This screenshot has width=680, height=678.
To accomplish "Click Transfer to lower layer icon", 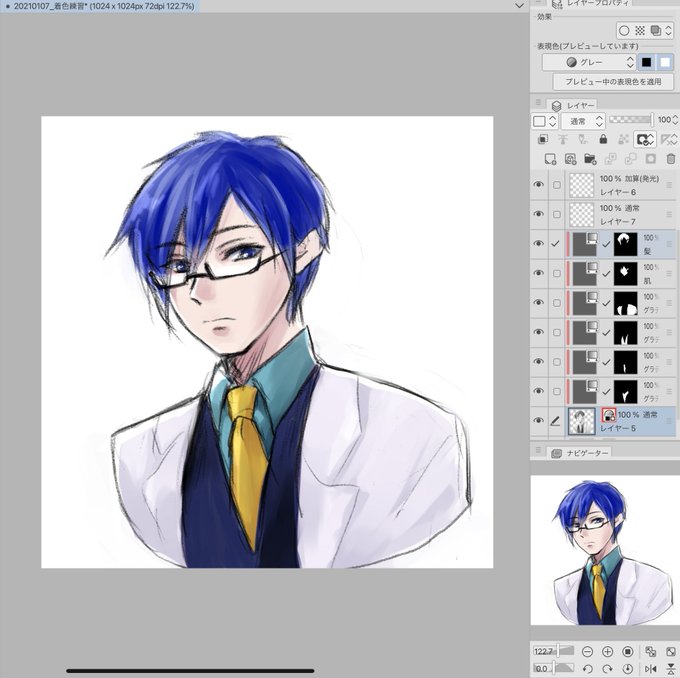I will [x=610, y=159].
